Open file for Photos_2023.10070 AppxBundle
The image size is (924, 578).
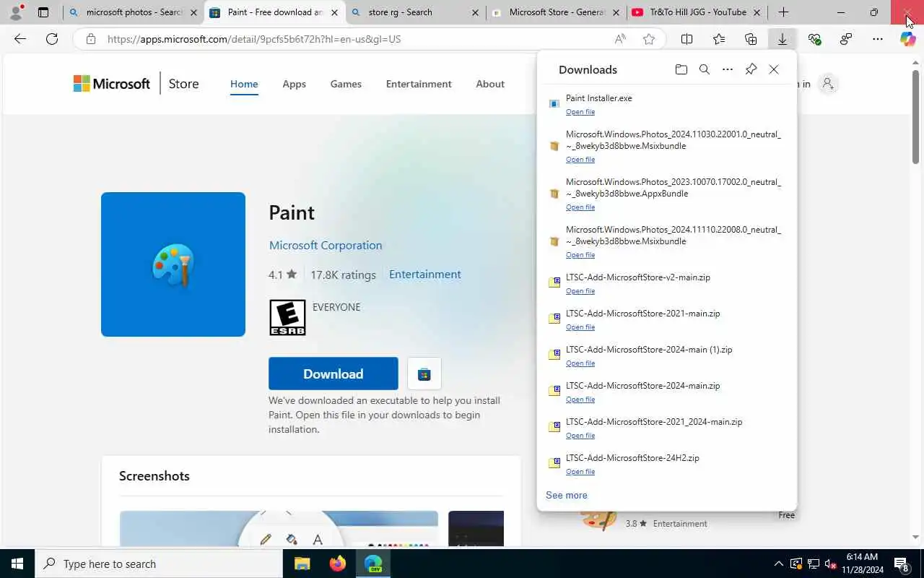point(580,207)
